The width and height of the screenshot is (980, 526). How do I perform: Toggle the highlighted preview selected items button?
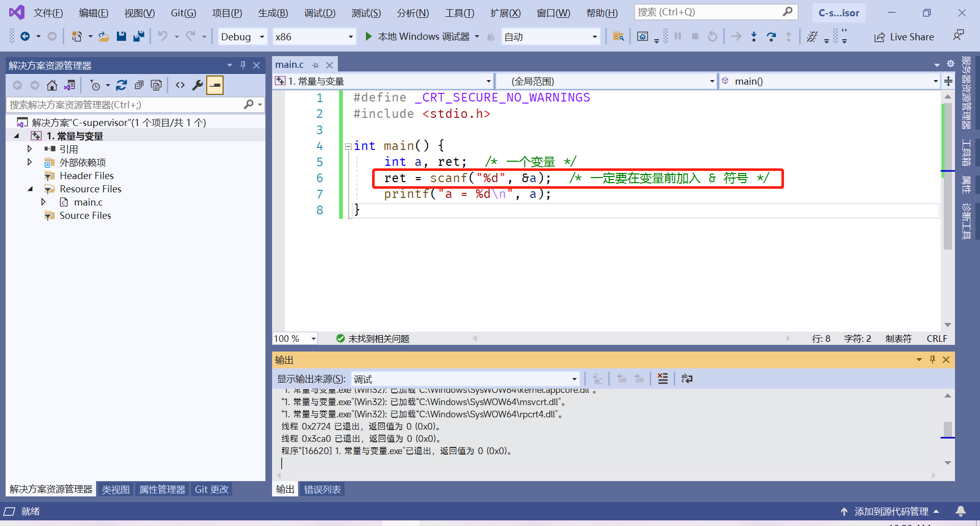coord(215,85)
